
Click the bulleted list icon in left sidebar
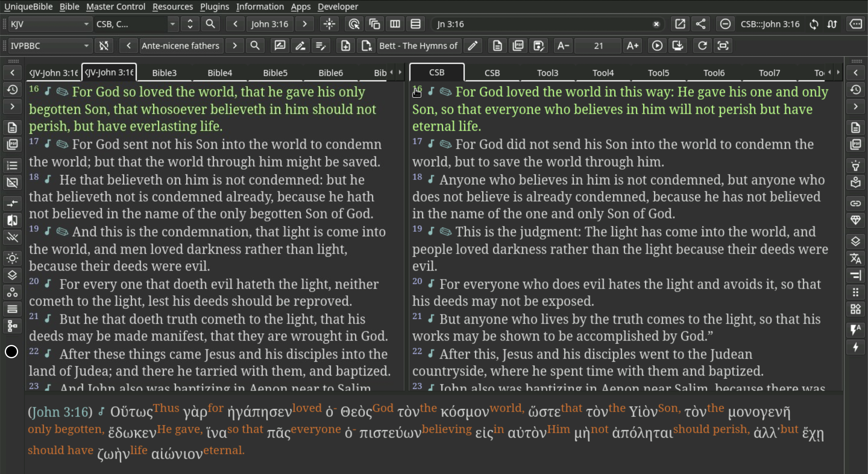(12, 166)
